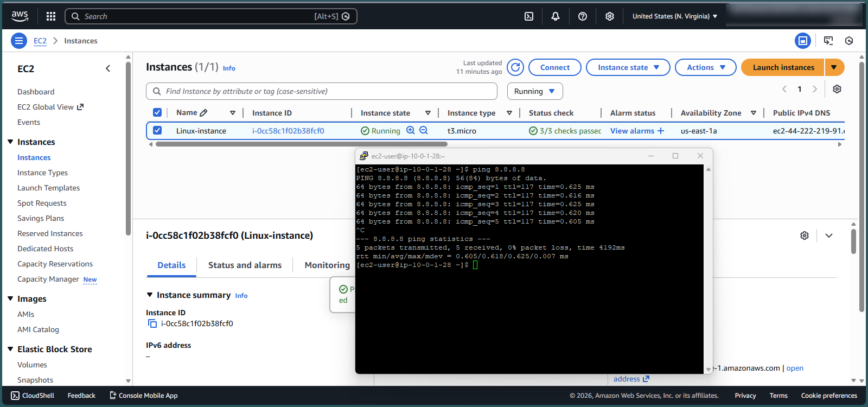The image size is (868, 407).
Task: Click View alarms for Linux-instance
Action: [637, 131]
